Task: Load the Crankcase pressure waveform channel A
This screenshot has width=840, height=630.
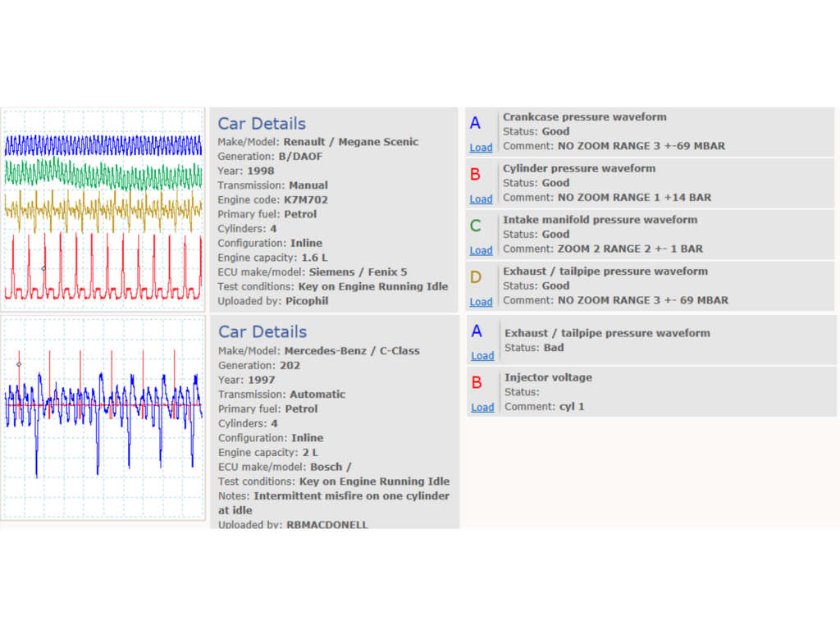Action: point(481,148)
